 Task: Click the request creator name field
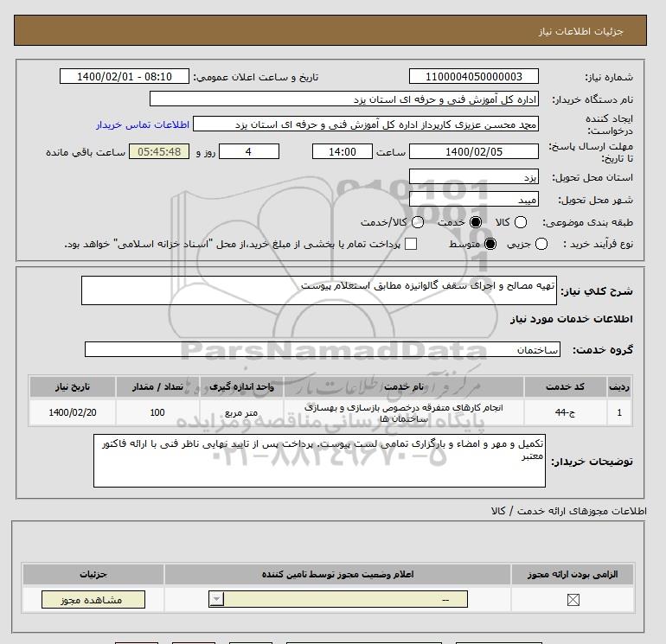point(366,124)
